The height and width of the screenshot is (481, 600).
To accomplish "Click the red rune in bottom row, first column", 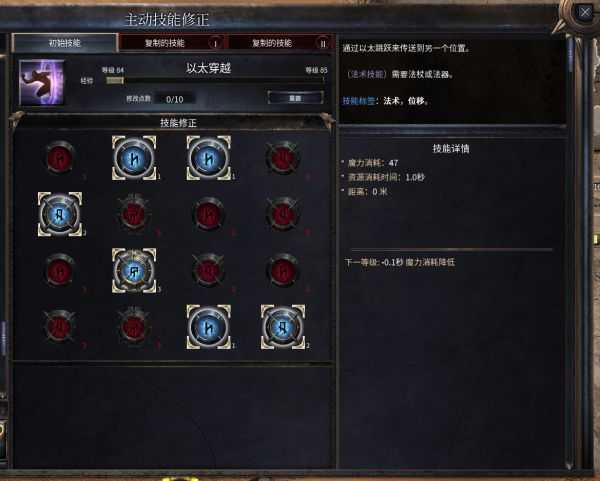I will [x=60, y=327].
